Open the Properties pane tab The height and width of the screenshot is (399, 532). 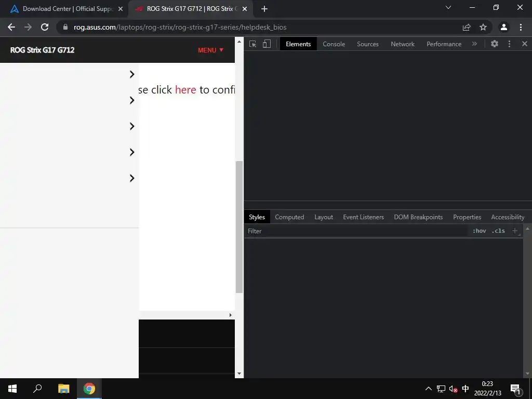pos(467,217)
